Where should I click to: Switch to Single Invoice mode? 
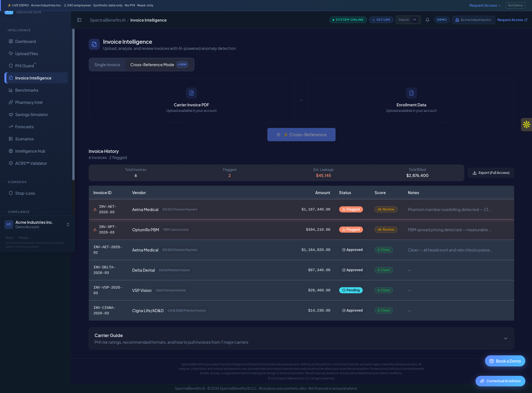107,65
